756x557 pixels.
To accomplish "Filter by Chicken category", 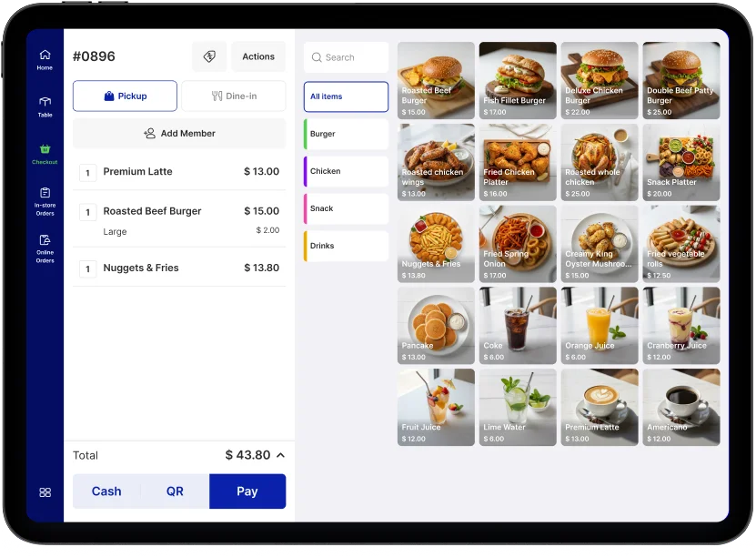I will tap(346, 171).
